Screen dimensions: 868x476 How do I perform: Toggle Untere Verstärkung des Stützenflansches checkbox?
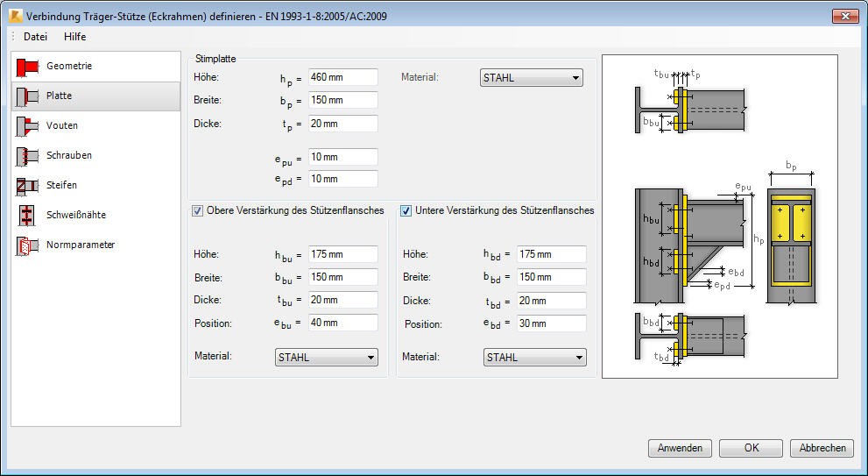coord(406,211)
